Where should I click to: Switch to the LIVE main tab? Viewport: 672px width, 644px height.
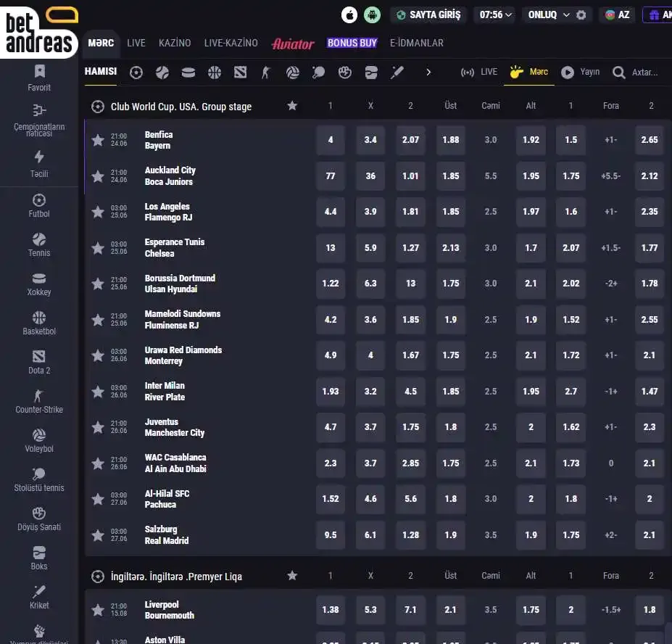(x=136, y=44)
